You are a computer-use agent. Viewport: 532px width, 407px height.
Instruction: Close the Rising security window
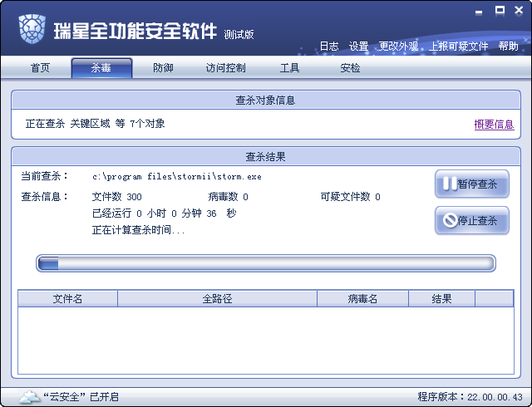(x=519, y=11)
